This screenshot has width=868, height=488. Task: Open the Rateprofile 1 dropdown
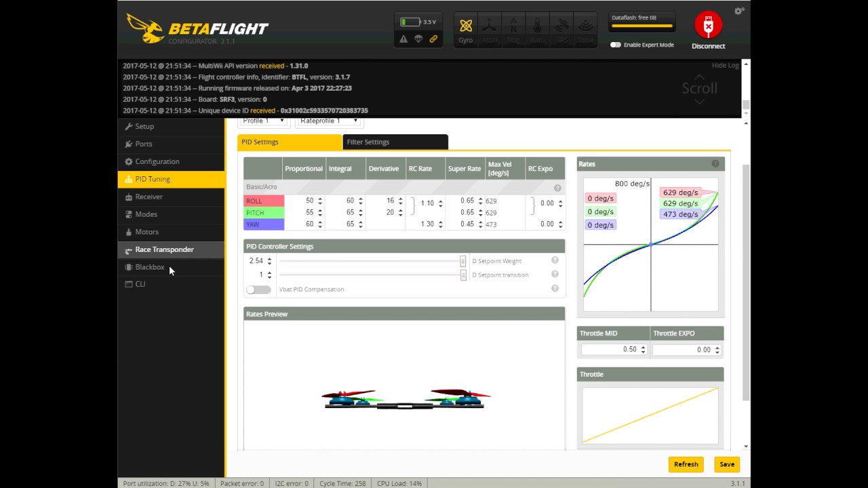[x=329, y=121]
